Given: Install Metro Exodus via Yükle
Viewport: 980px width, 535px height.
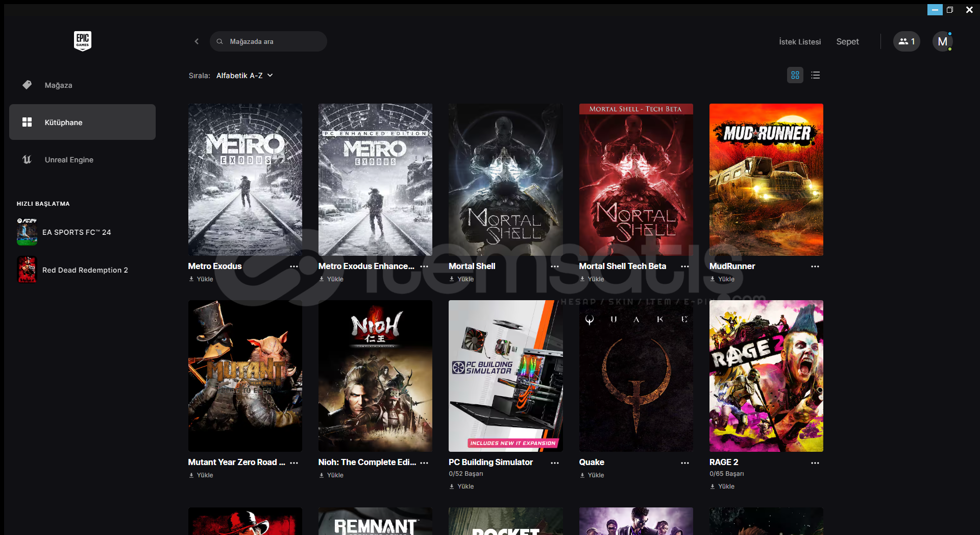Looking at the screenshot, I should pos(201,279).
